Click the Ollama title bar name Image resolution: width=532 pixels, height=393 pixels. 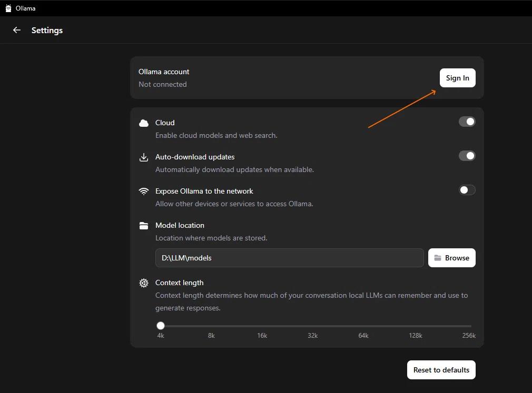[25, 8]
